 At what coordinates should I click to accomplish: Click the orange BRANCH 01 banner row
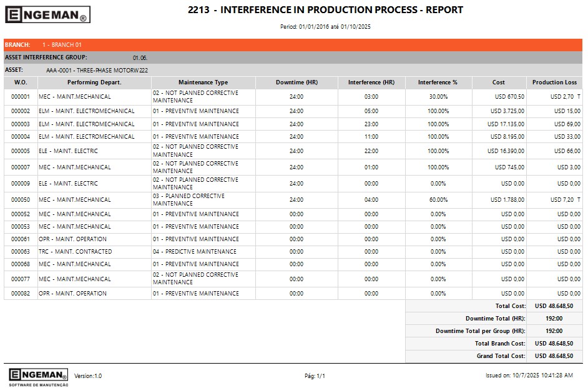click(293, 45)
